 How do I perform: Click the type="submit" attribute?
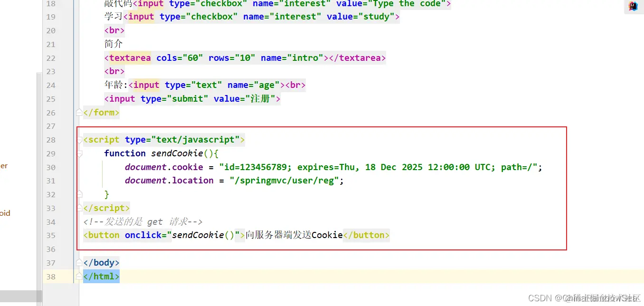point(175,99)
